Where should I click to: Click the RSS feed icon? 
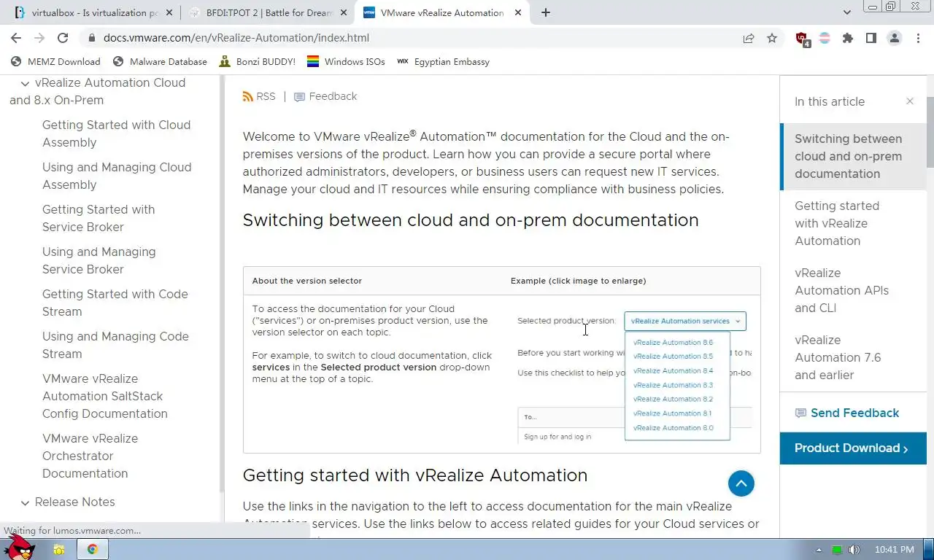tap(248, 96)
